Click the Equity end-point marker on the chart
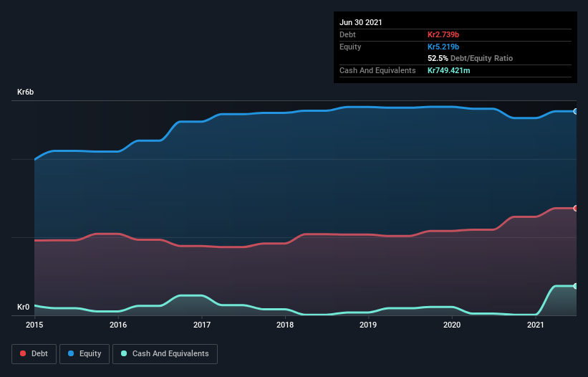This screenshot has width=588, height=377. [x=576, y=111]
